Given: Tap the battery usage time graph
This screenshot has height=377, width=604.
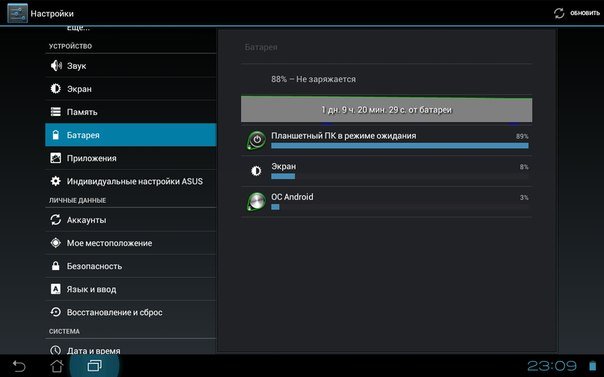Looking at the screenshot, I should pos(386,110).
